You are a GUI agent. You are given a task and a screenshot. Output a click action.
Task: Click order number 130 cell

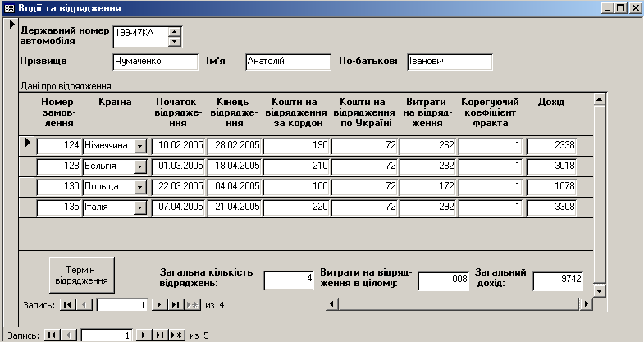(x=59, y=187)
